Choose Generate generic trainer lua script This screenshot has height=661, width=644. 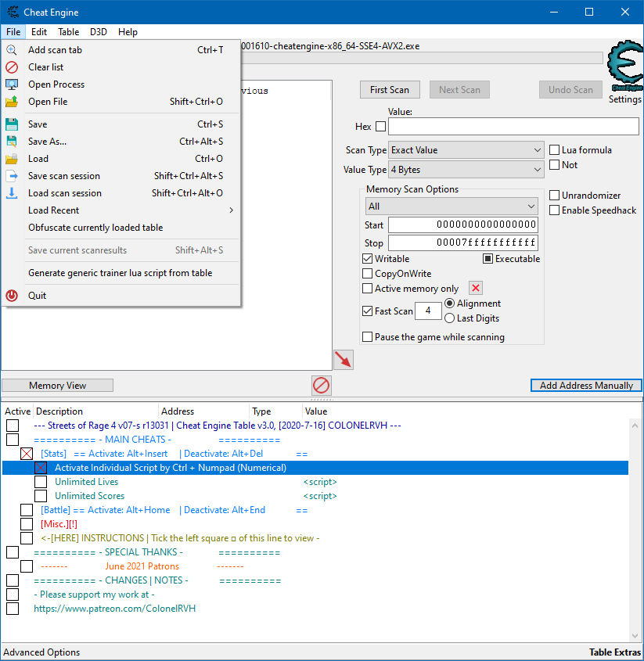coord(122,273)
